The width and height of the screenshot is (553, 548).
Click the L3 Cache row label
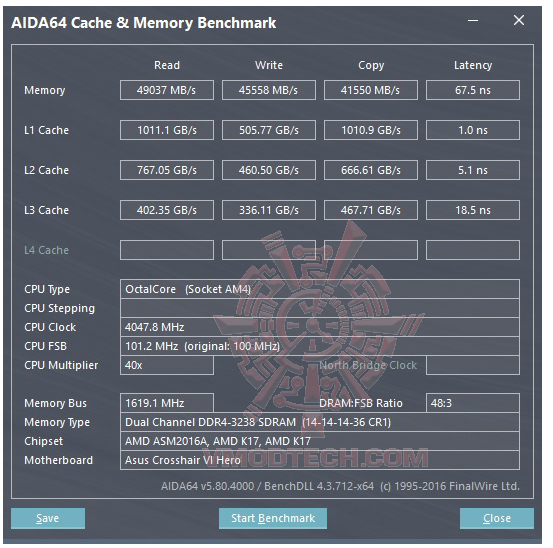pos(46,210)
